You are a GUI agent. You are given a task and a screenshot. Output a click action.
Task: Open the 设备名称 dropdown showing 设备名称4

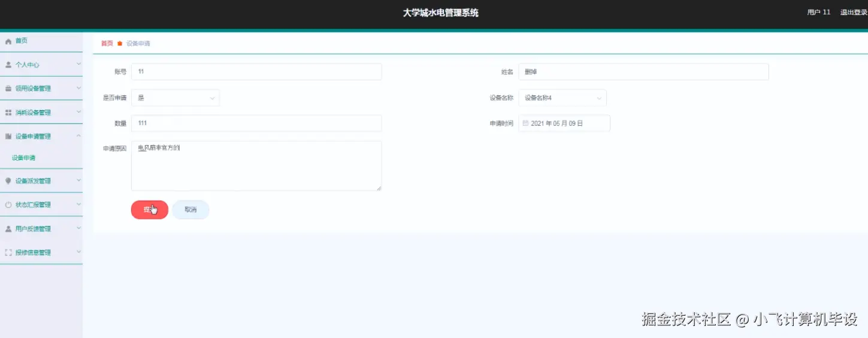click(x=562, y=98)
